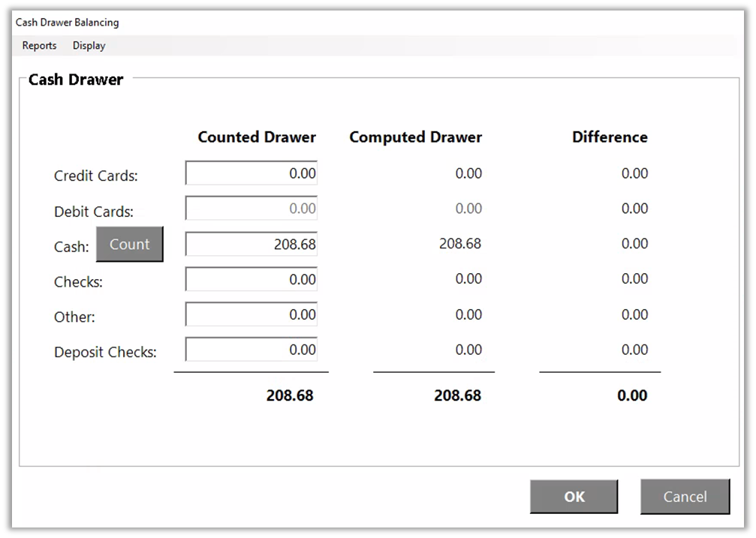Focus the Other counted amount field

pos(251,314)
